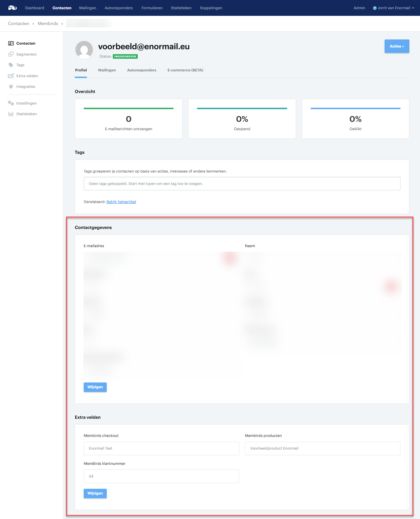Select Segmenten in the sidebar

(x=26, y=54)
